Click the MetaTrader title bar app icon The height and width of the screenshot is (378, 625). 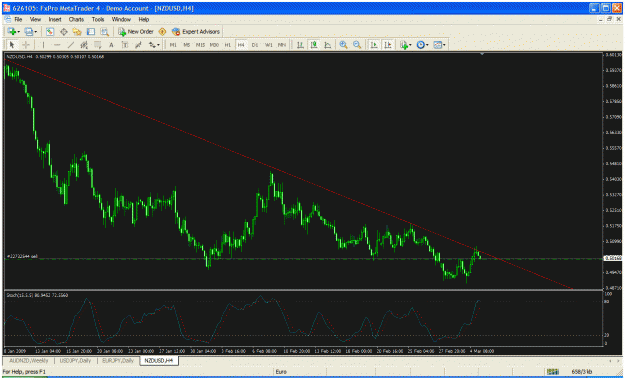coord(6,8)
